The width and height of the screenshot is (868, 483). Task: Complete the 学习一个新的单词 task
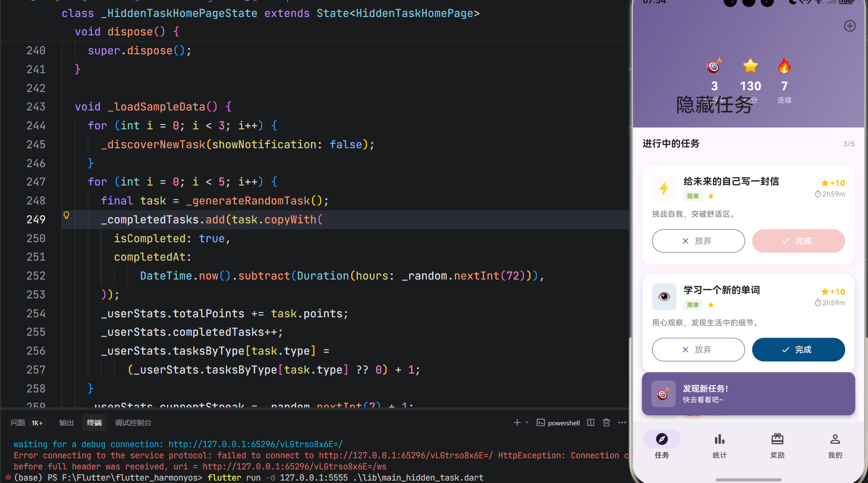click(x=798, y=349)
